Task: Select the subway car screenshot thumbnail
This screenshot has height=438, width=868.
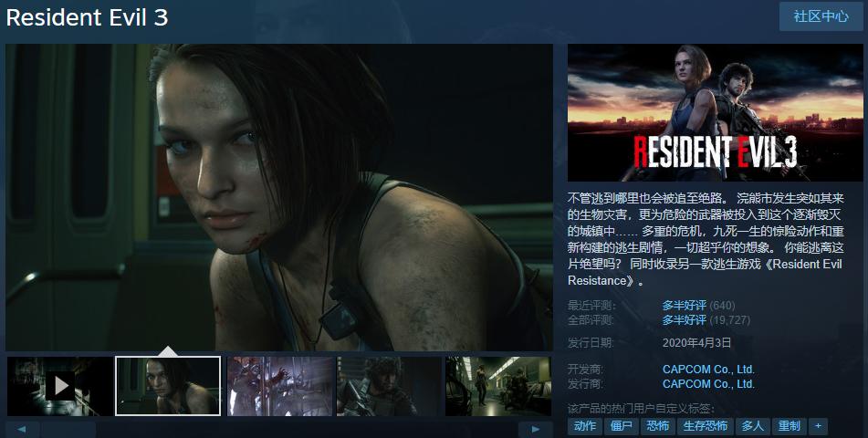Action: click(498, 386)
